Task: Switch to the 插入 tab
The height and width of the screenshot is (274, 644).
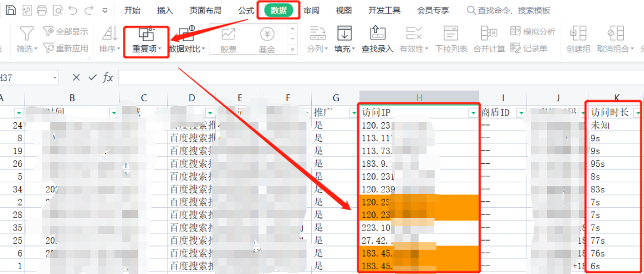Action: pos(165,11)
